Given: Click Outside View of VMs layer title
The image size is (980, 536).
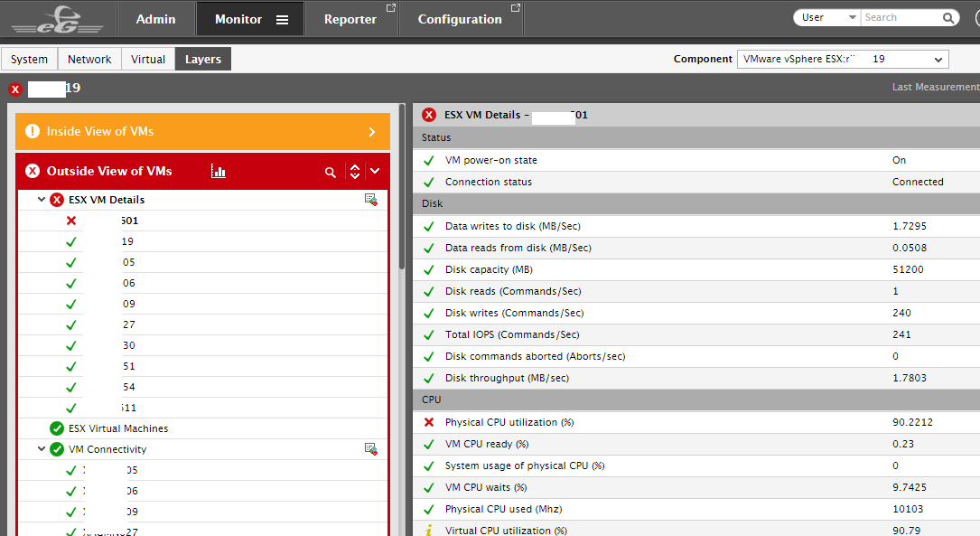Looking at the screenshot, I should pyautogui.click(x=109, y=171).
